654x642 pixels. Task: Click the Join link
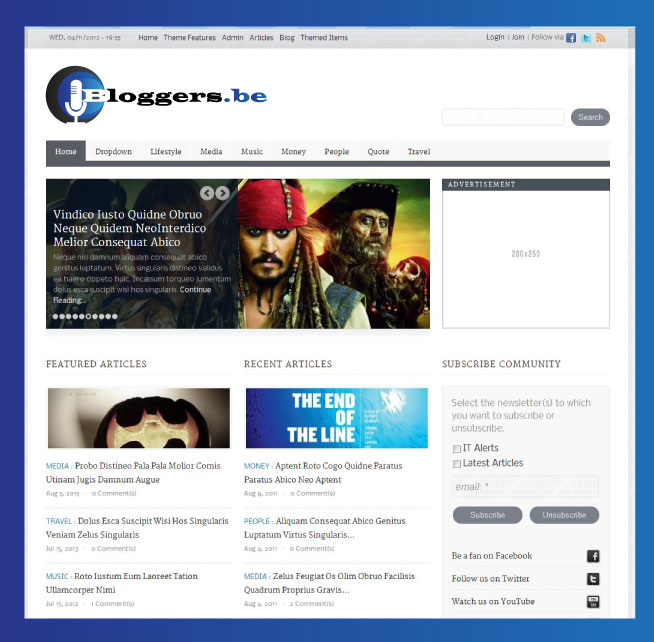(x=518, y=37)
